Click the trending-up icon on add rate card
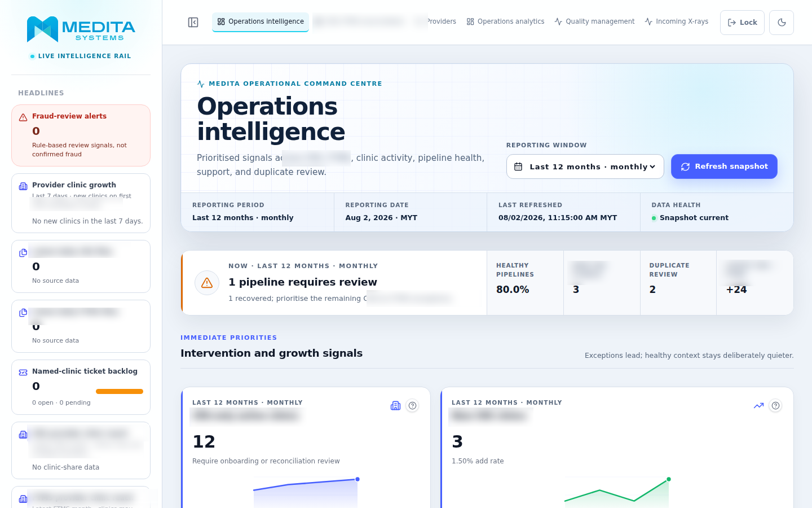Viewport: 812px width, 508px height. click(758, 406)
